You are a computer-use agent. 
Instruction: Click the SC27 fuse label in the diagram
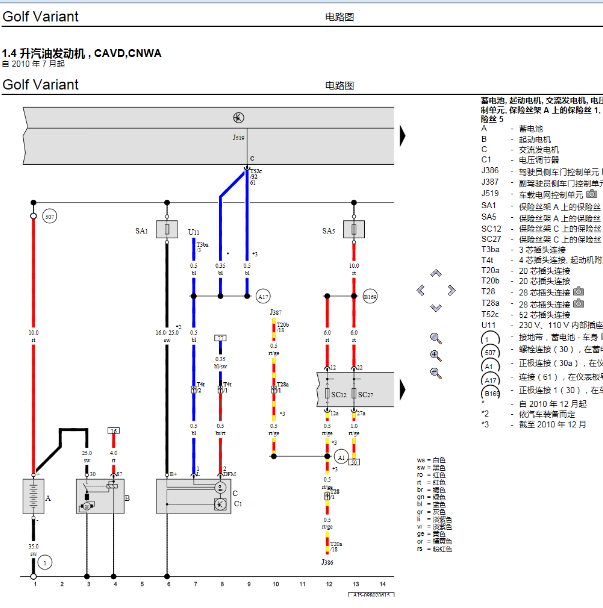pyautogui.click(x=365, y=394)
